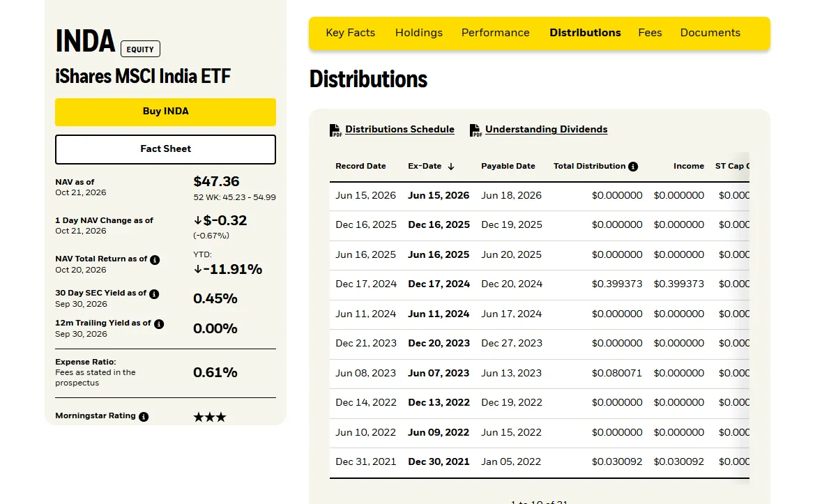Screen dimensions: 815x504
Task: Click the Ex-Date sort arrow
Action: [x=451, y=167]
